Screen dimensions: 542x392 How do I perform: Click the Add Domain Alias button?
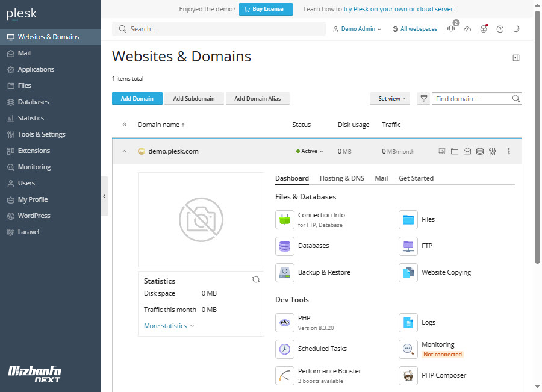(x=258, y=99)
